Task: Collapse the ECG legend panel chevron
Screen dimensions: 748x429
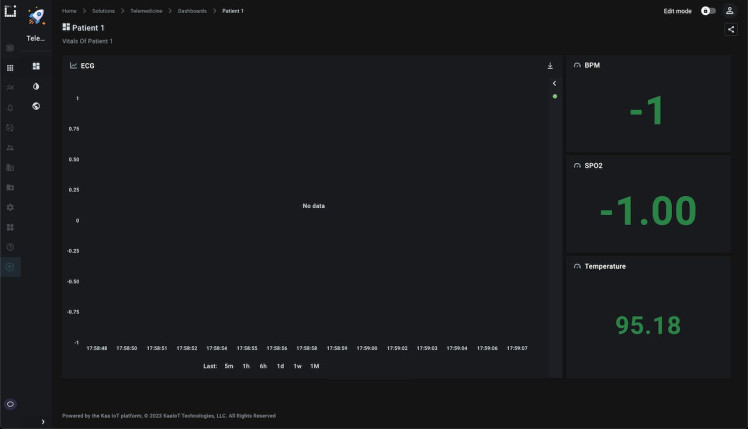Action: click(x=554, y=83)
